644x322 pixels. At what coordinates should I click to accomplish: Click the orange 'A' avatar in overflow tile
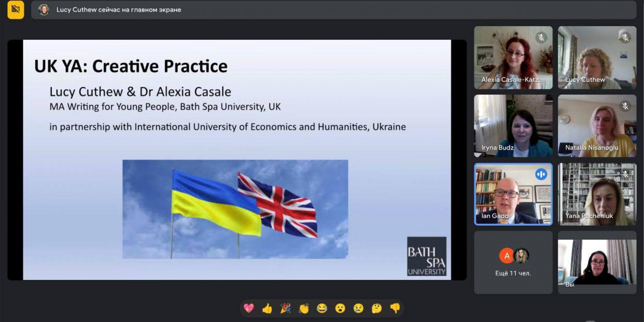[x=506, y=256]
